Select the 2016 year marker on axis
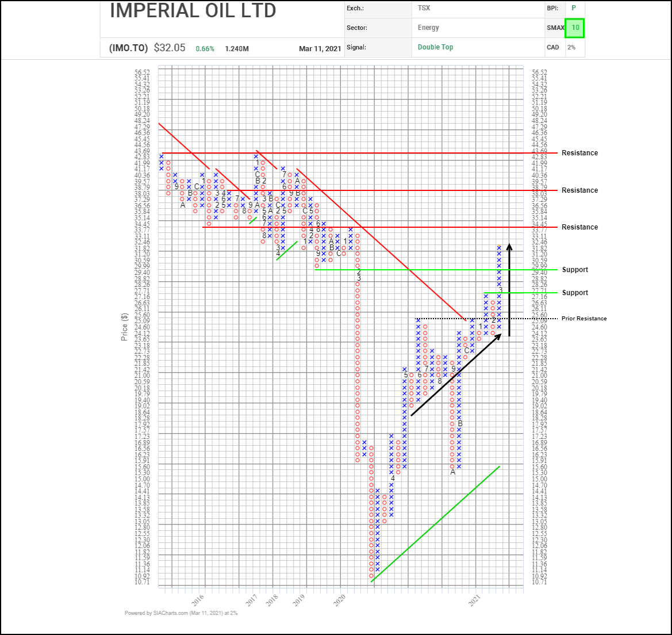 198,600
